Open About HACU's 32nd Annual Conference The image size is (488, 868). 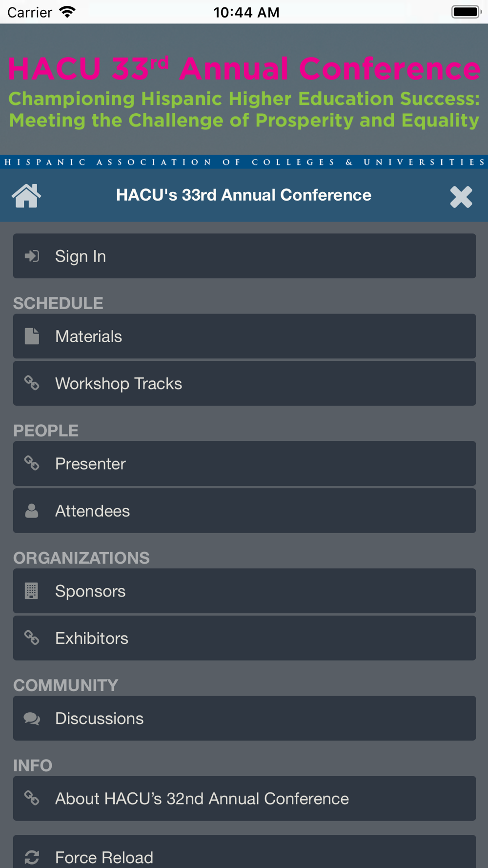point(244,799)
